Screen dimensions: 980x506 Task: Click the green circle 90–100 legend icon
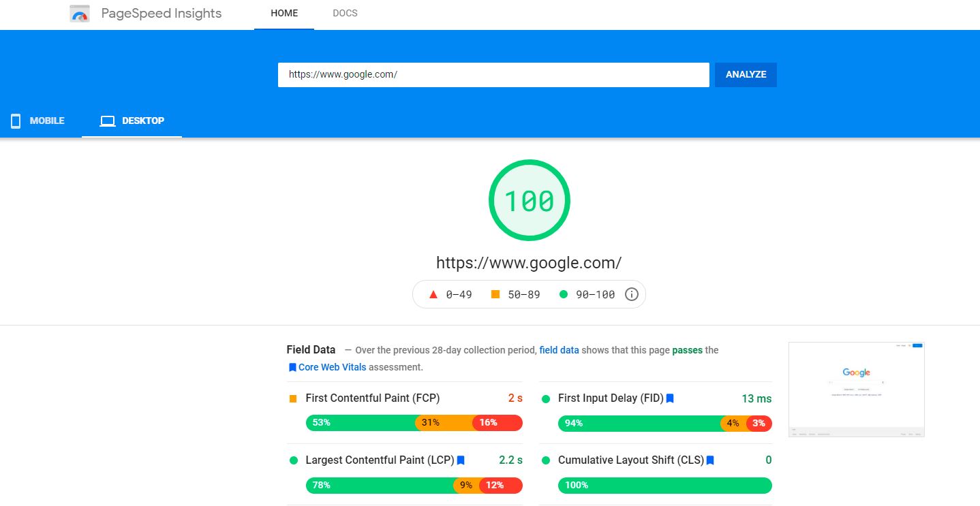(563, 294)
